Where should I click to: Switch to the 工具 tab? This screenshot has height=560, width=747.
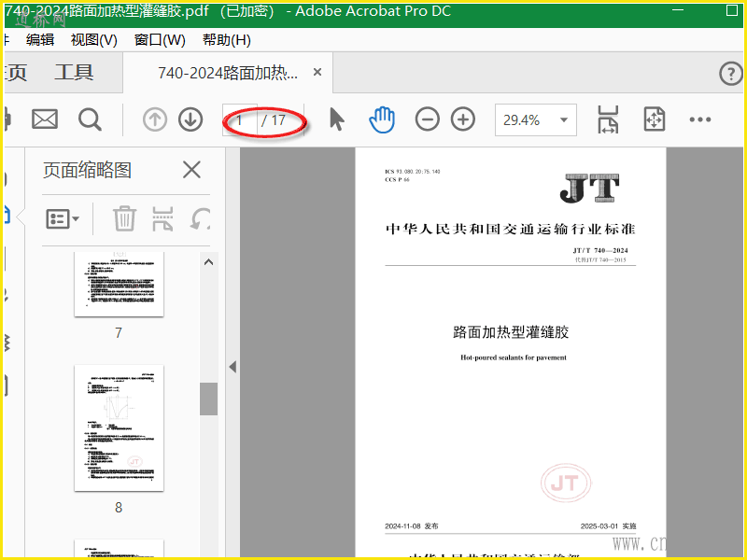[74, 73]
